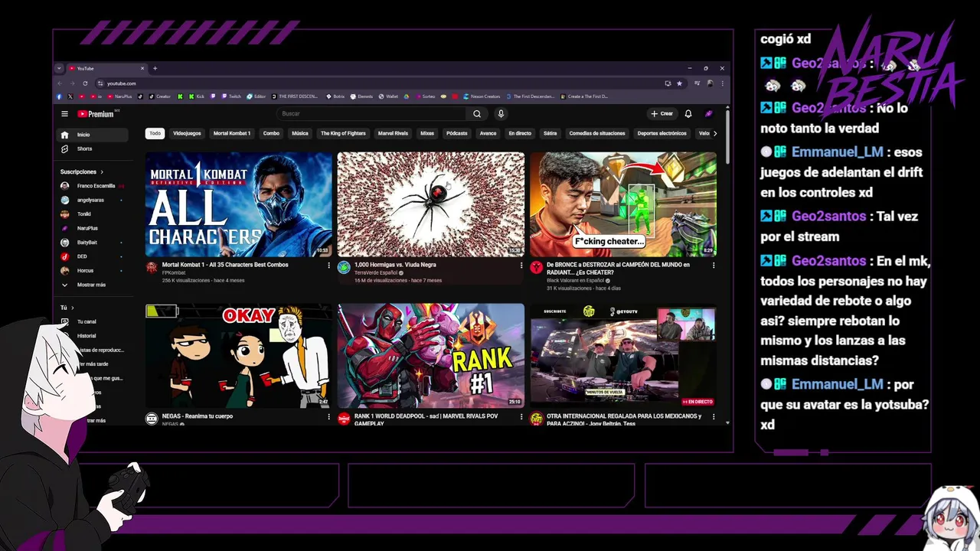The height and width of the screenshot is (551, 980).
Task: Expand Suscripciones section chevron
Action: [x=102, y=172]
